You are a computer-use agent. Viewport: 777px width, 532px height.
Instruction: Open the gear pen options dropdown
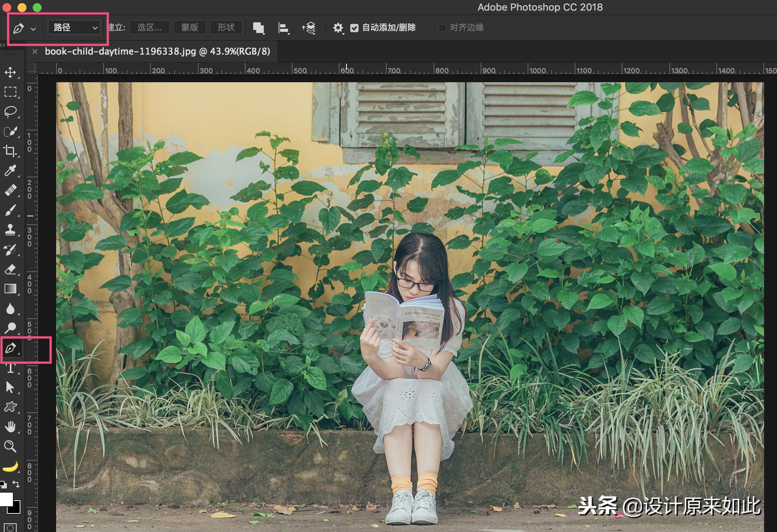pyautogui.click(x=338, y=28)
